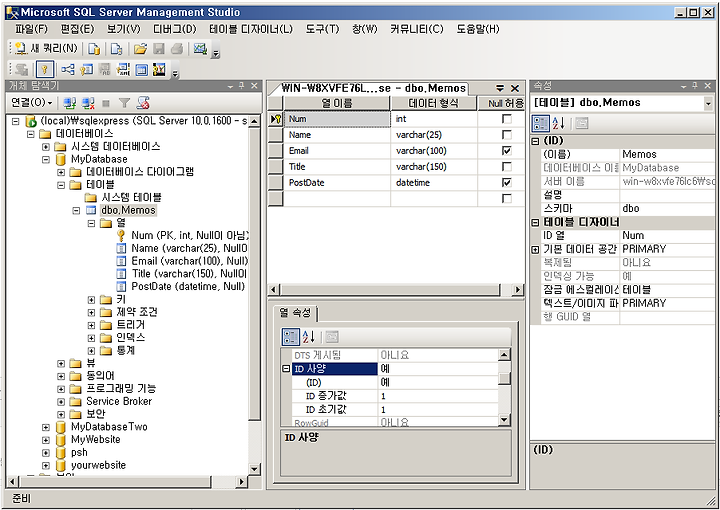The width and height of the screenshot is (720, 510).
Task: Click the Print icon in standard toolbar
Action: click(x=177, y=49)
